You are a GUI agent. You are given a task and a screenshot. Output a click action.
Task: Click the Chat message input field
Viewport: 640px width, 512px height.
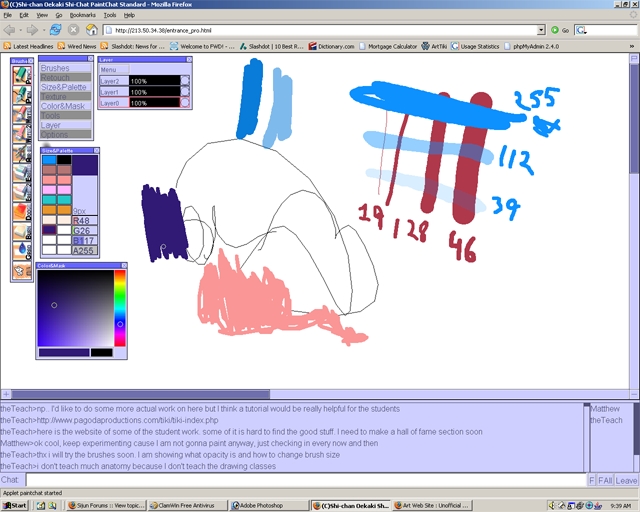[306, 480]
